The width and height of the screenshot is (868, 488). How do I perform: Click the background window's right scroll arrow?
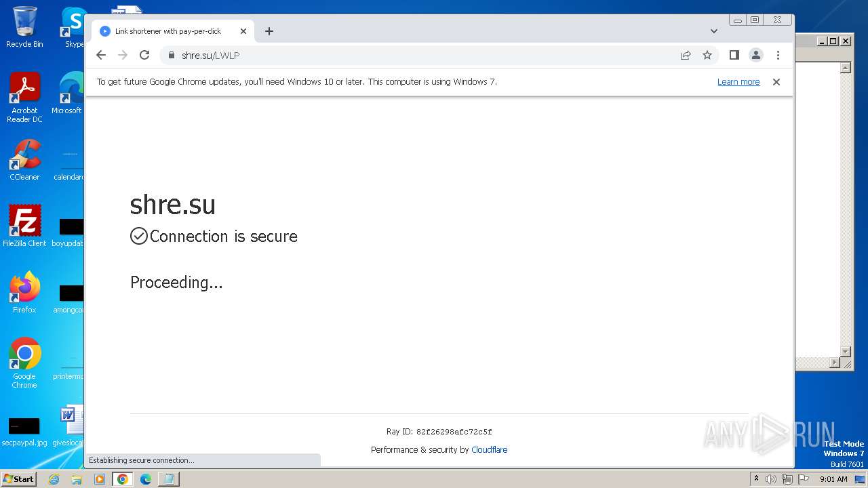[x=835, y=363]
